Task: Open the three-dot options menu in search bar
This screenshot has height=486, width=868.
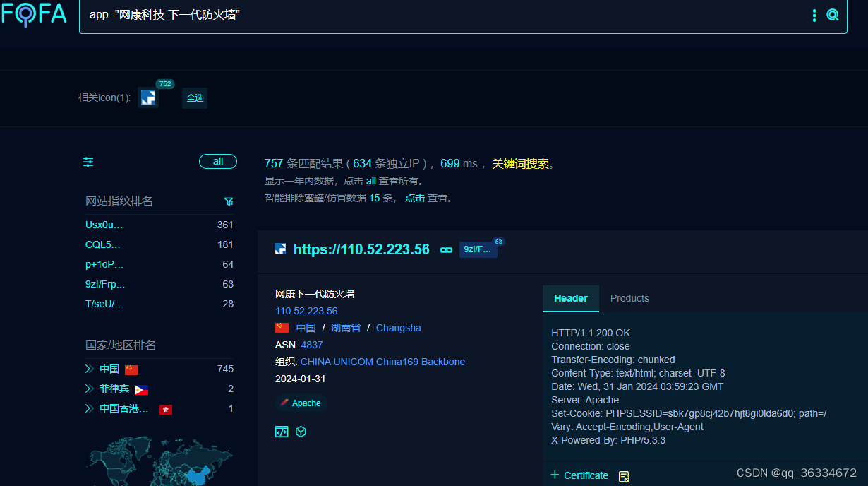Action: pyautogui.click(x=814, y=15)
